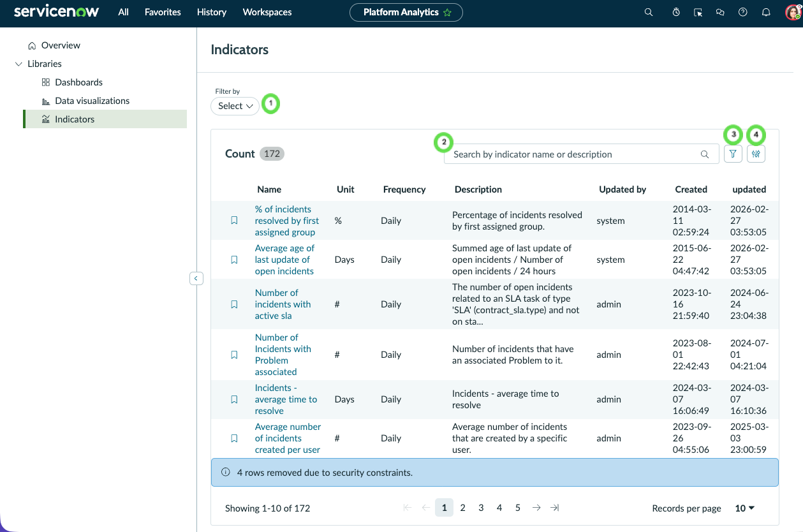
Task: Open 'Number of Incidents with Problem associated' link
Action: pos(283,355)
